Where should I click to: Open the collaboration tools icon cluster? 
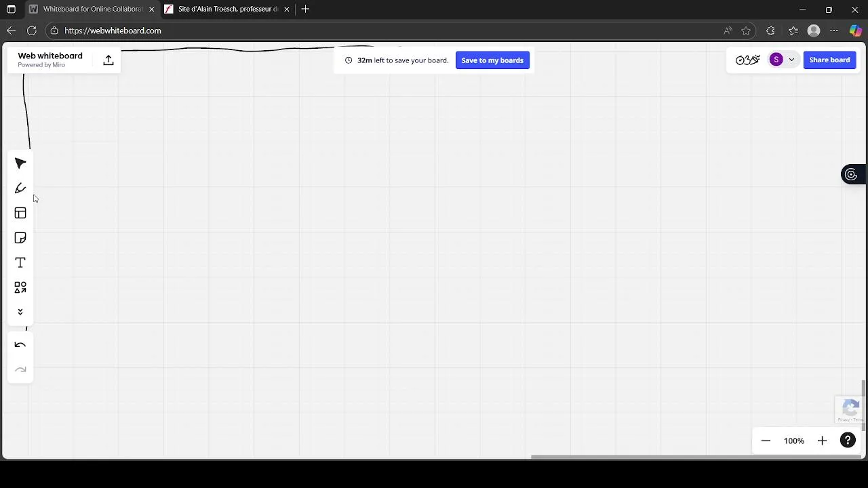tap(747, 60)
